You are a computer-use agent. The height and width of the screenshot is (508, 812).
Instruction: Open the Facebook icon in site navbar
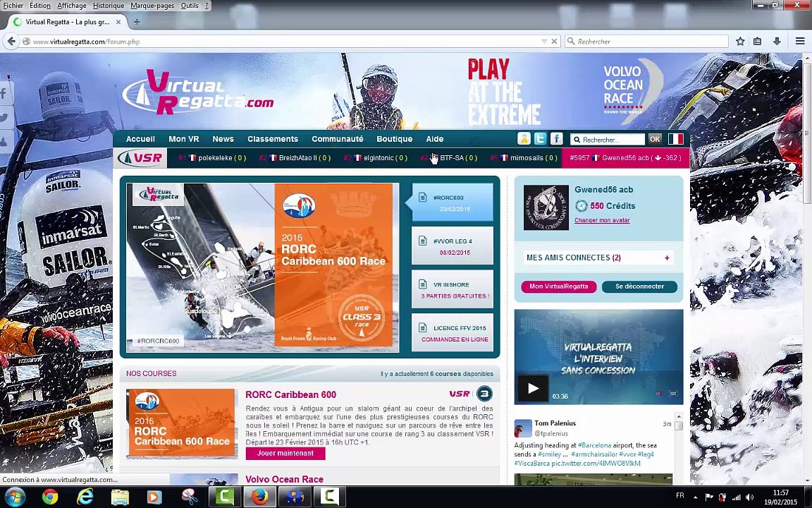pyautogui.click(x=557, y=139)
